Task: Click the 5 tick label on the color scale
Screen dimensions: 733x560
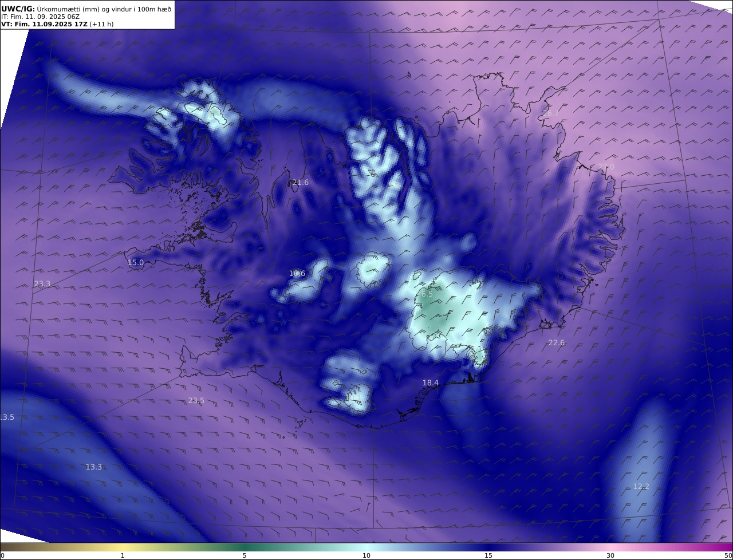Action: 245,555
